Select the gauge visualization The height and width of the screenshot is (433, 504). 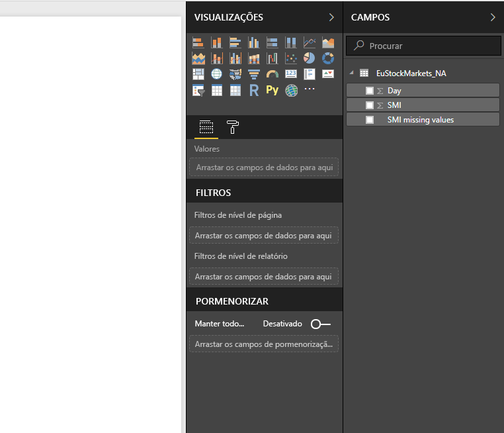pos(273,74)
